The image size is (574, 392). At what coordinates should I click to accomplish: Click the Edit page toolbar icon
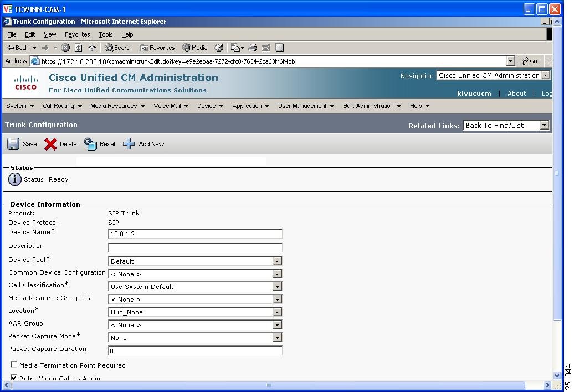tap(266, 48)
